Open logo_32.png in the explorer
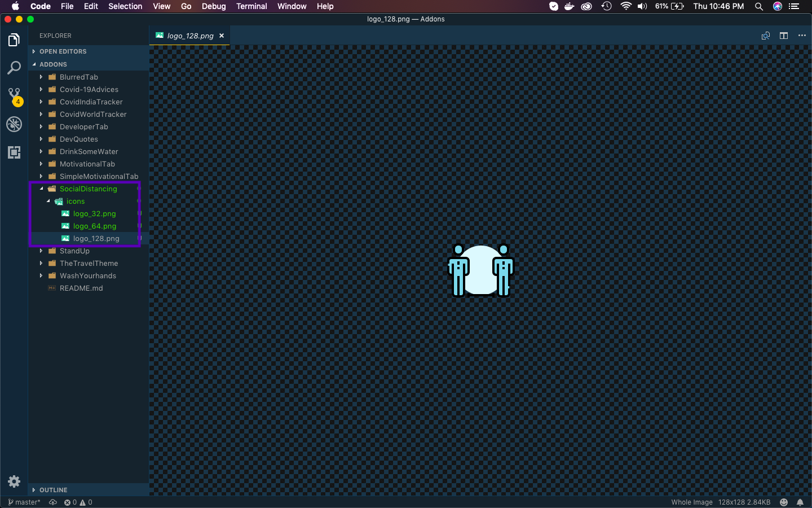 tap(89, 214)
